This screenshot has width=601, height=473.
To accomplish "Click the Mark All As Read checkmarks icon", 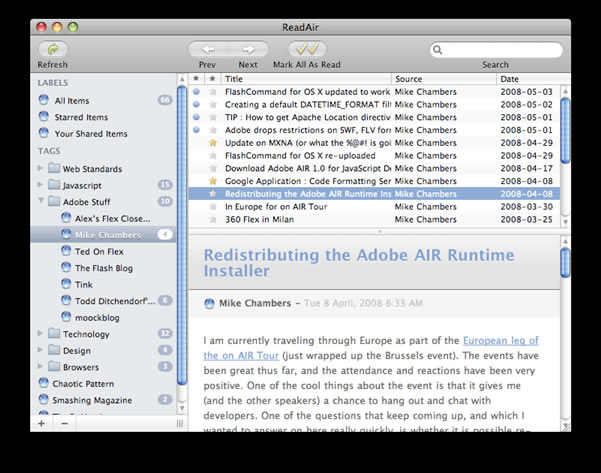I will [309, 49].
